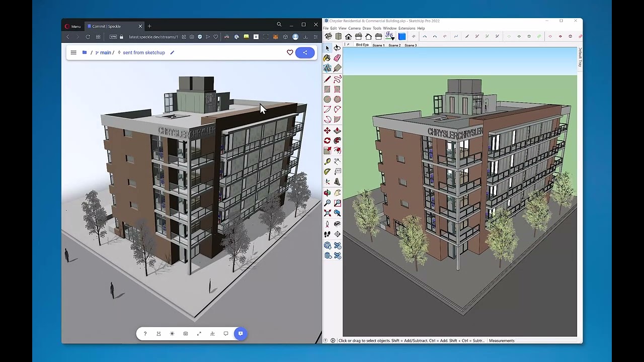Click the main branch link
Image resolution: width=644 pixels, height=362 pixels.
coord(105,52)
